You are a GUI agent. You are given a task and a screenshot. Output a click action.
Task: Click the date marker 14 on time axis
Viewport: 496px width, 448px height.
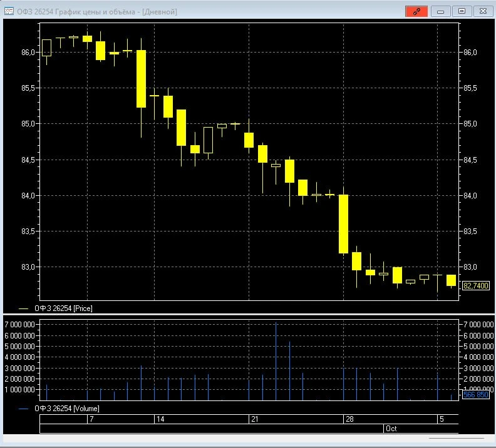tap(160, 419)
